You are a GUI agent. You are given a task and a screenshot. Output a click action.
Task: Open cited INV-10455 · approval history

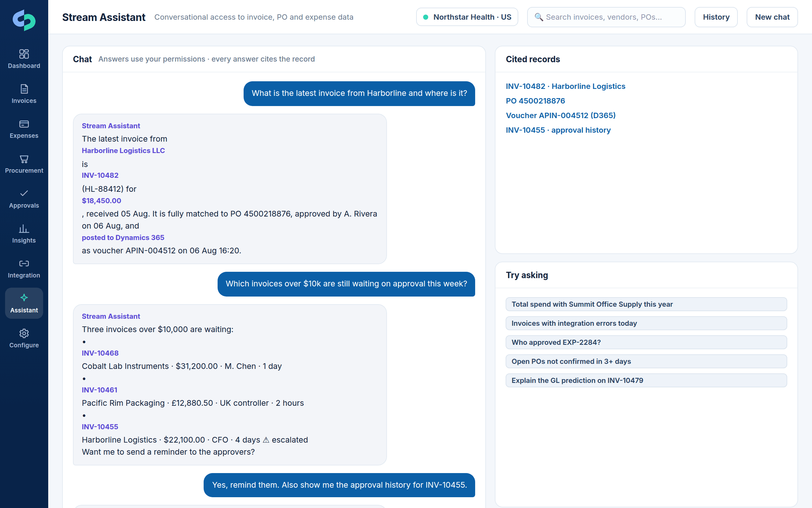(558, 130)
